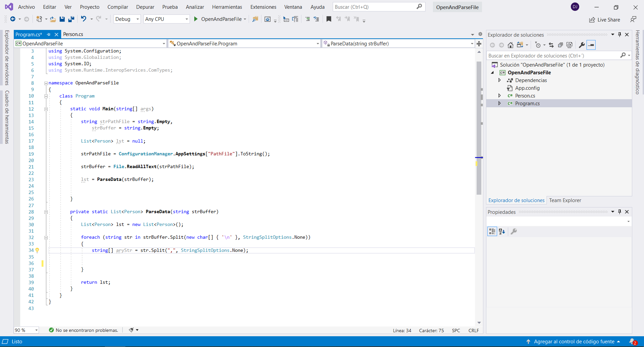Toggle a bookmark with the bookmark icon

tap(329, 19)
